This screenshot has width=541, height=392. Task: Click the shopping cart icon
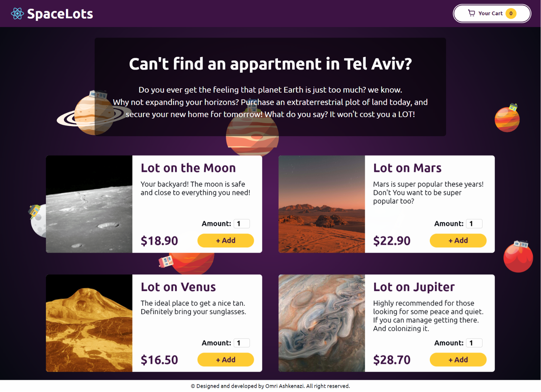click(471, 13)
